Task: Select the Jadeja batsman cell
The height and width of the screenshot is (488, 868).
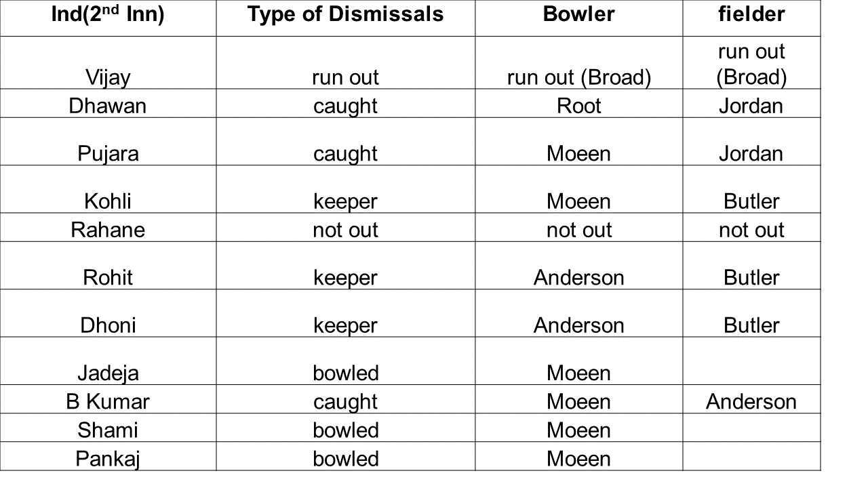Action: 108,373
